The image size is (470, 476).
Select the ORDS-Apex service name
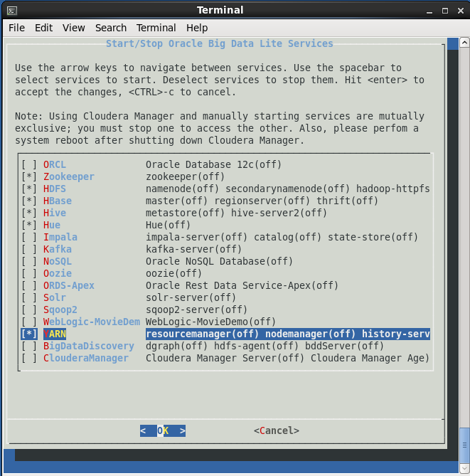click(69, 285)
